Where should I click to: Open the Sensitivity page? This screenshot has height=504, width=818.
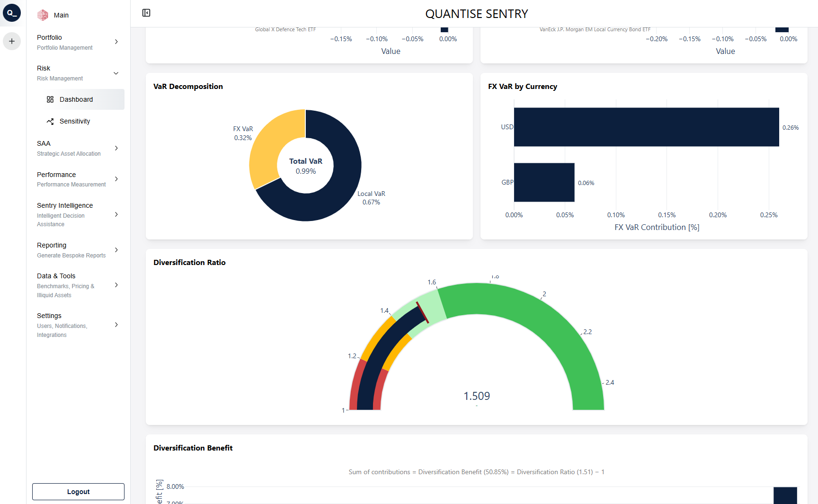pyautogui.click(x=75, y=121)
